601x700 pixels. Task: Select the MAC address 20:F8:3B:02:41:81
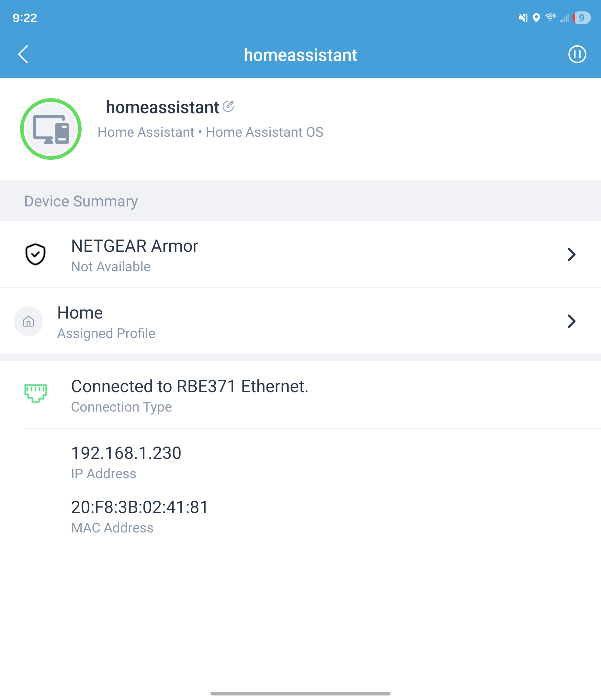click(140, 507)
